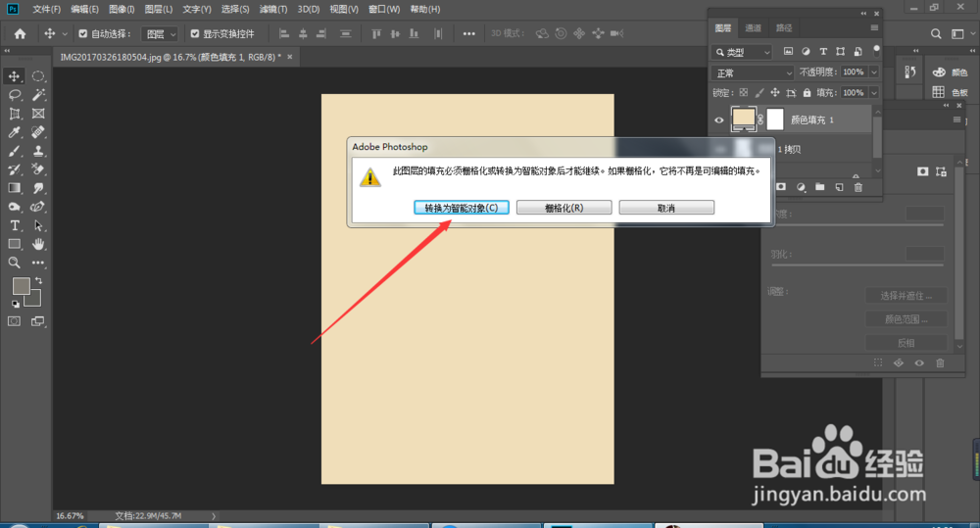Select the Lasso tool

tap(14, 95)
